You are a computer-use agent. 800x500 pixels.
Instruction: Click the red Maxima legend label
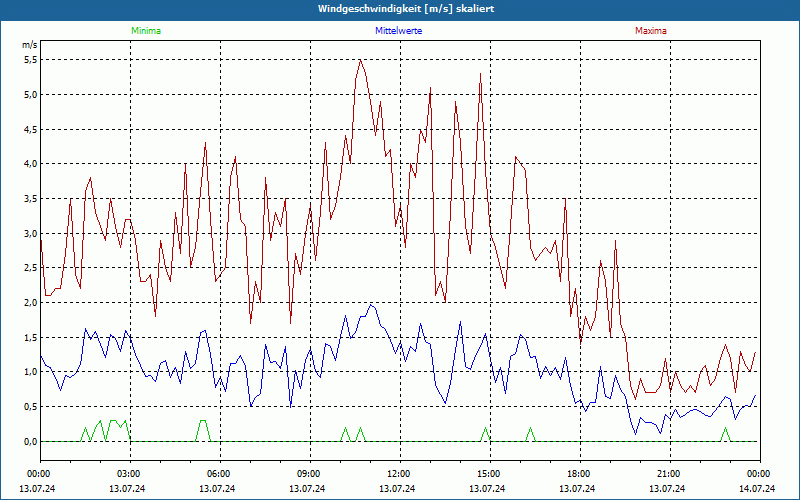click(x=651, y=31)
